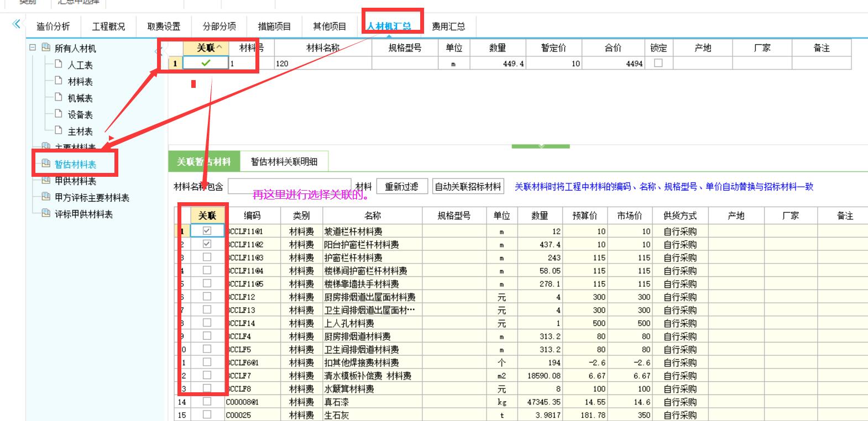Viewport: 868px width, 421px height.
Task: Check 关联 for 楼梯间护窗栏杆材料费
Action: [207, 270]
